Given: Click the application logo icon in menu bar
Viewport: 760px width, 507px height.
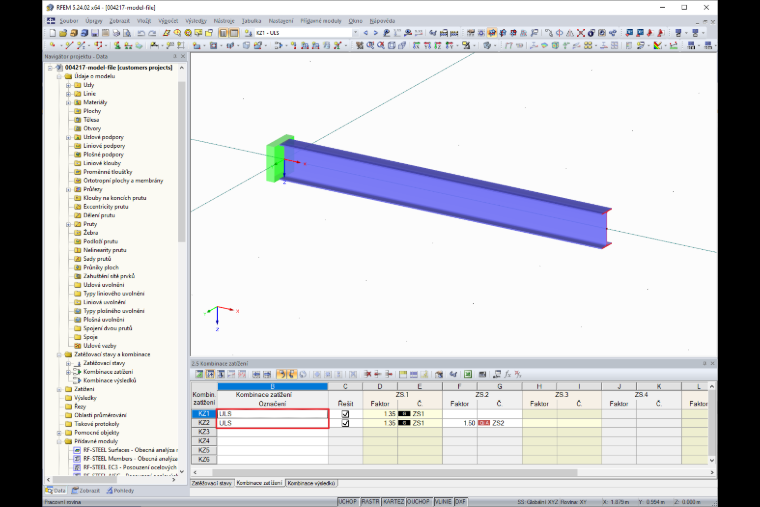Looking at the screenshot, I should [x=51, y=21].
